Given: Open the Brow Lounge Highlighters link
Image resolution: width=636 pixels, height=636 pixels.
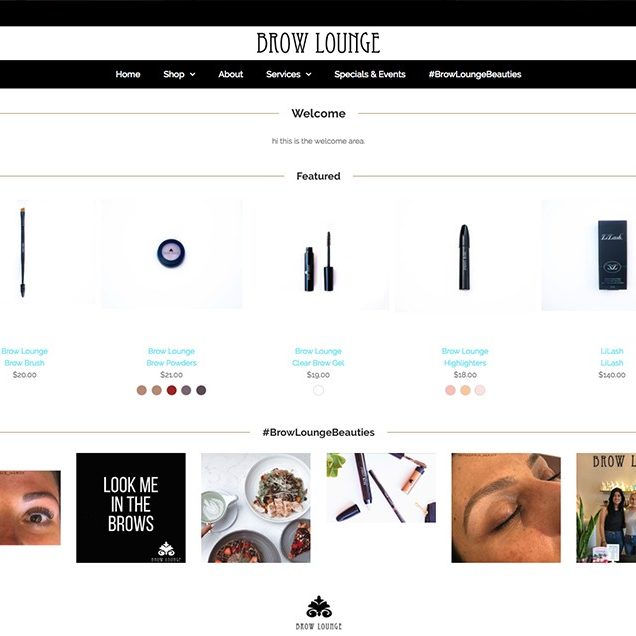Looking at the screenshot, I should pyautogui.click(x=465, y=357).
